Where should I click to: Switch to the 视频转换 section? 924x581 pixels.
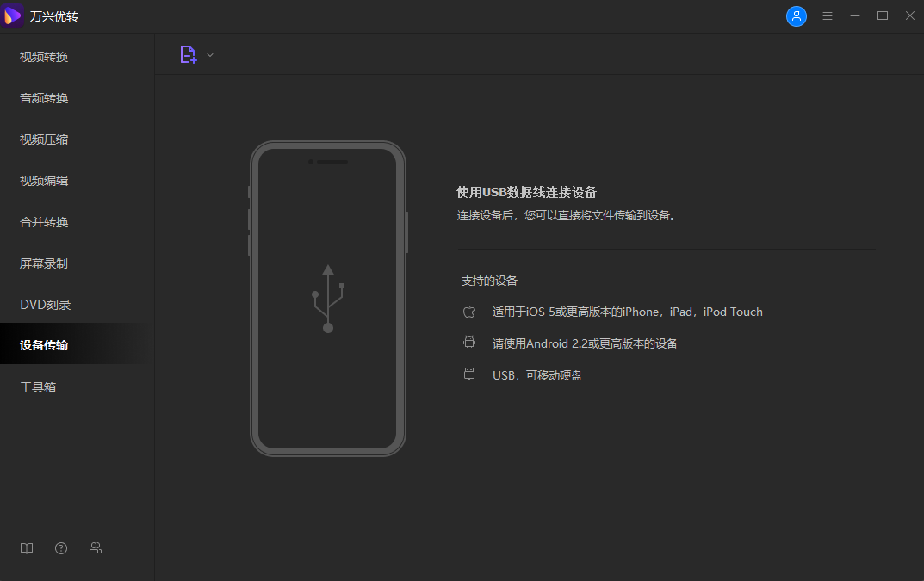coord(43,56)
